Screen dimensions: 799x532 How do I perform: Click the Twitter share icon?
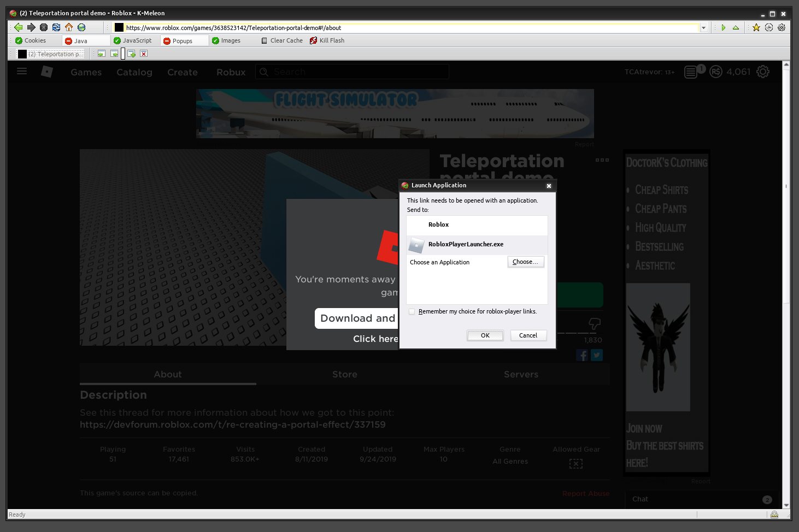pos(597,355)
